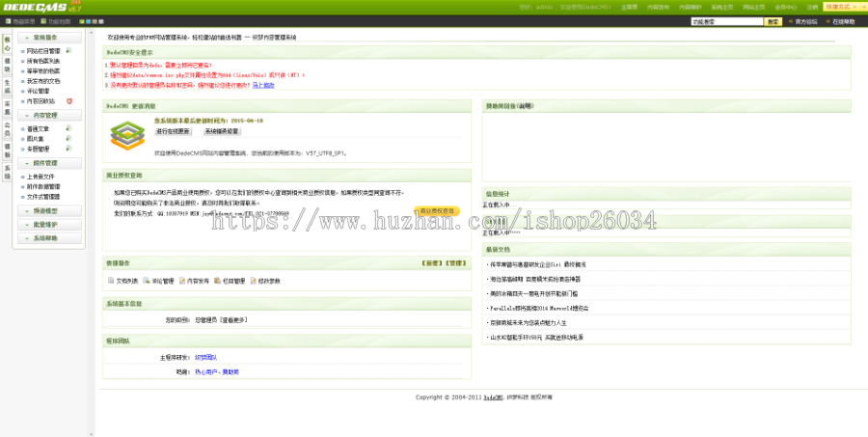Screen dimensions: 868x437
Task: Open 附件数据管理 in sidebar
Action: coord(43,186)
